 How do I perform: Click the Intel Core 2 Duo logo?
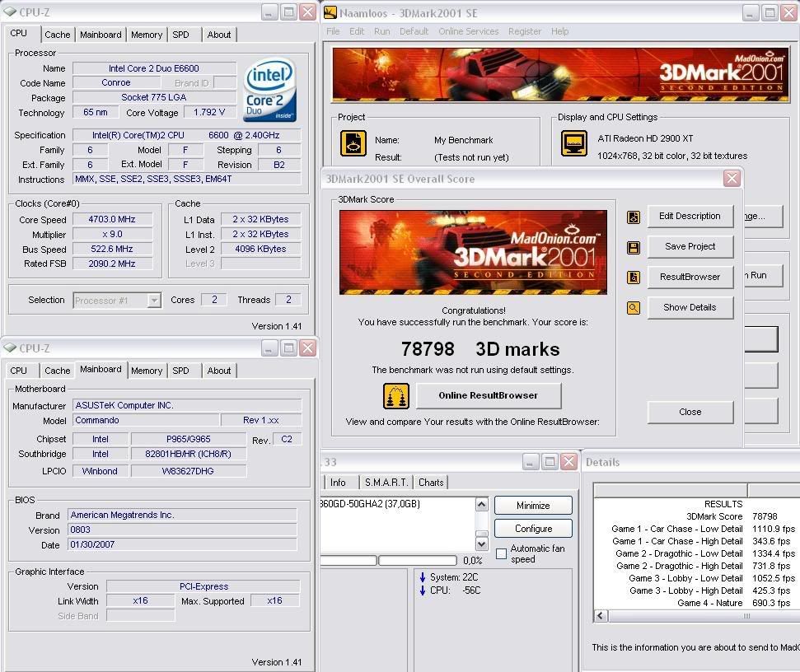coord(270,90)
